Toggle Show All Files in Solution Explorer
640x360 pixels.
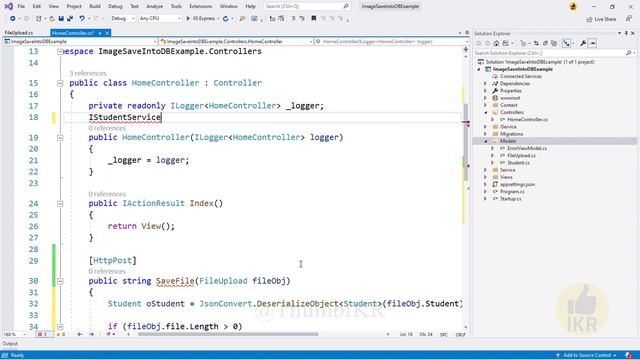554,43
